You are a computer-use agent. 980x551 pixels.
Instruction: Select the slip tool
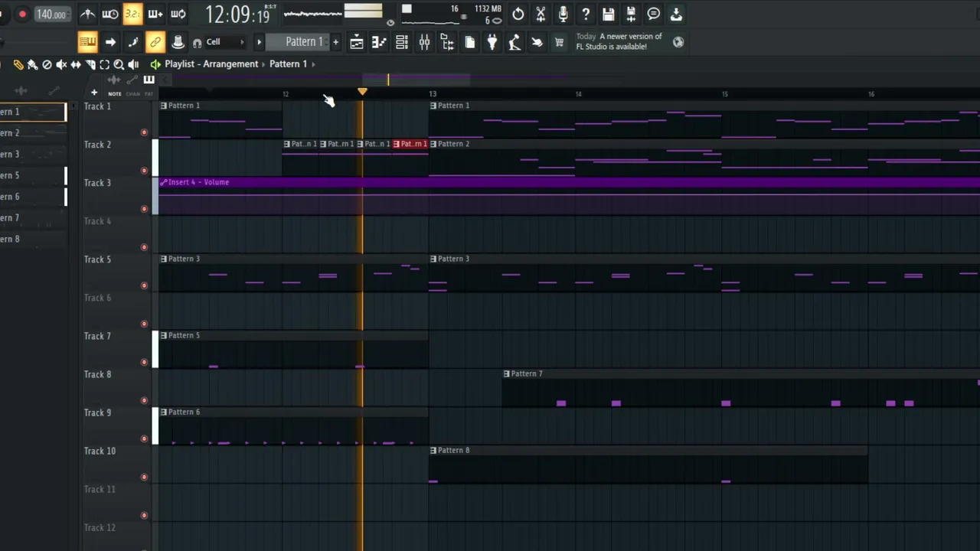(x=76, y=64)
